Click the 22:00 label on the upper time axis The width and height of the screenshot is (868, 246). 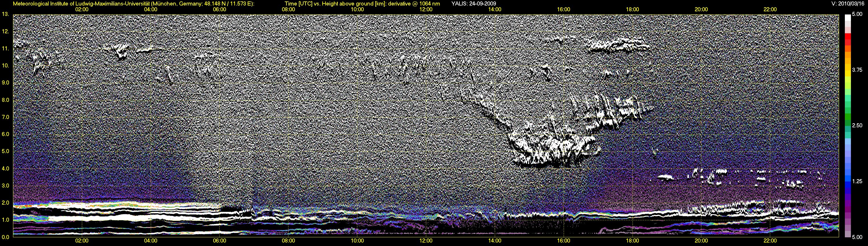[770, 10]
